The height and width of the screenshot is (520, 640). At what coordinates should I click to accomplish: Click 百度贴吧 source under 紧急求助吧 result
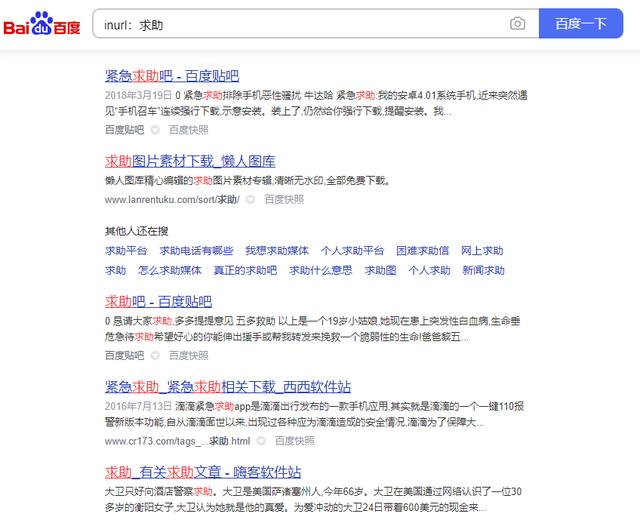(x=124, y=130)
